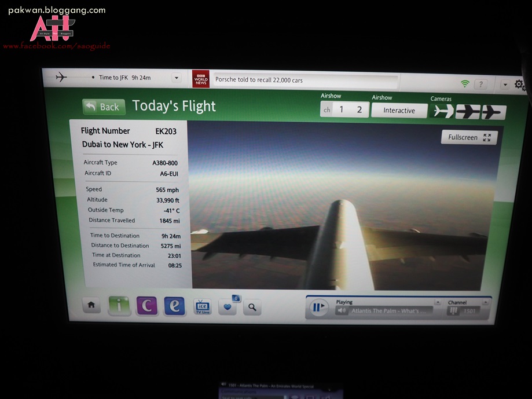The width and height of the screenshot is (532, 399).
Task: Open the Porsche recall news headline
Action: click(259, 80)
